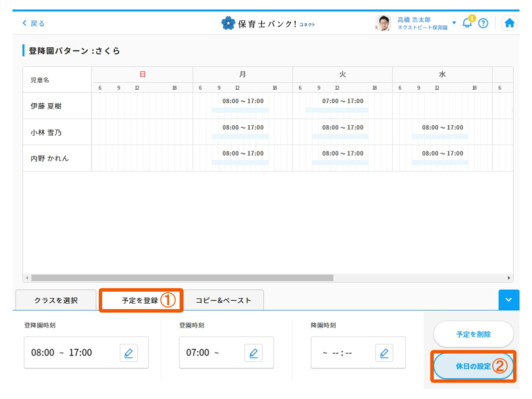Switch to the クラスを選択 tab
The image size is (532, 399).
coord(56,300)
